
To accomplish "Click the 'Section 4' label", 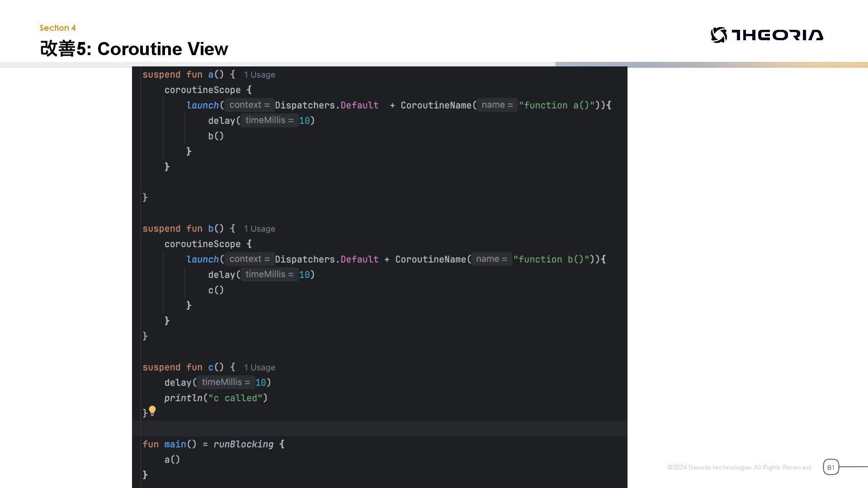I will click(x=57, y=28).
